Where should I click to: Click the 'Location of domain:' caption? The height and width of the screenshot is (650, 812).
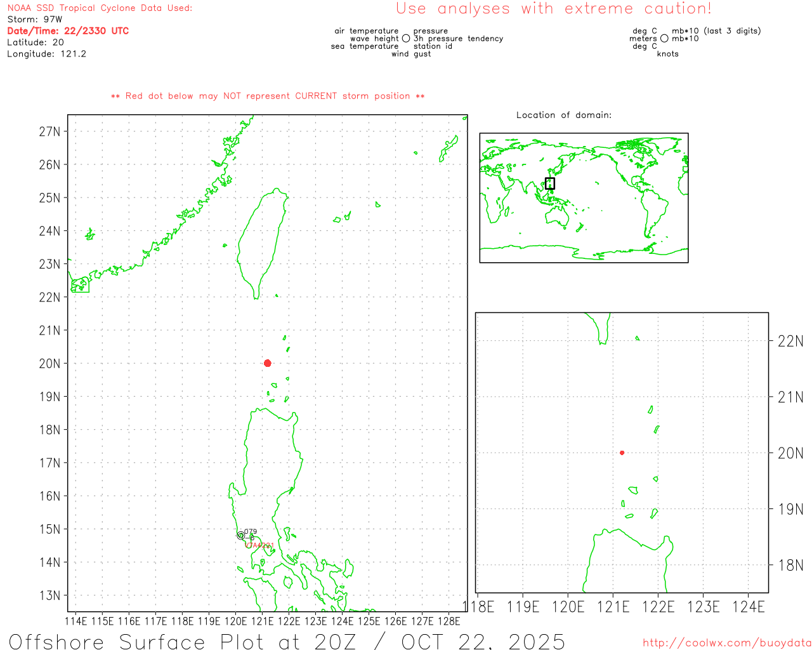click(x=563, y=115)
